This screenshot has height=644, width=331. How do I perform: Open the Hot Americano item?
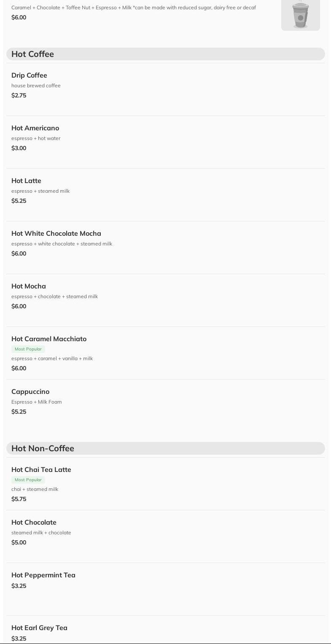[35, 128]
